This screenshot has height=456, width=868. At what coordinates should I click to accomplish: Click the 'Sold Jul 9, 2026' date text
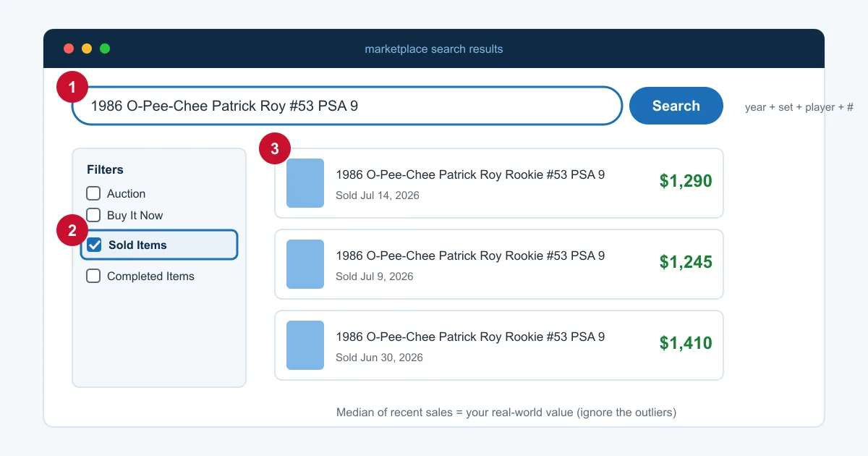375,276
